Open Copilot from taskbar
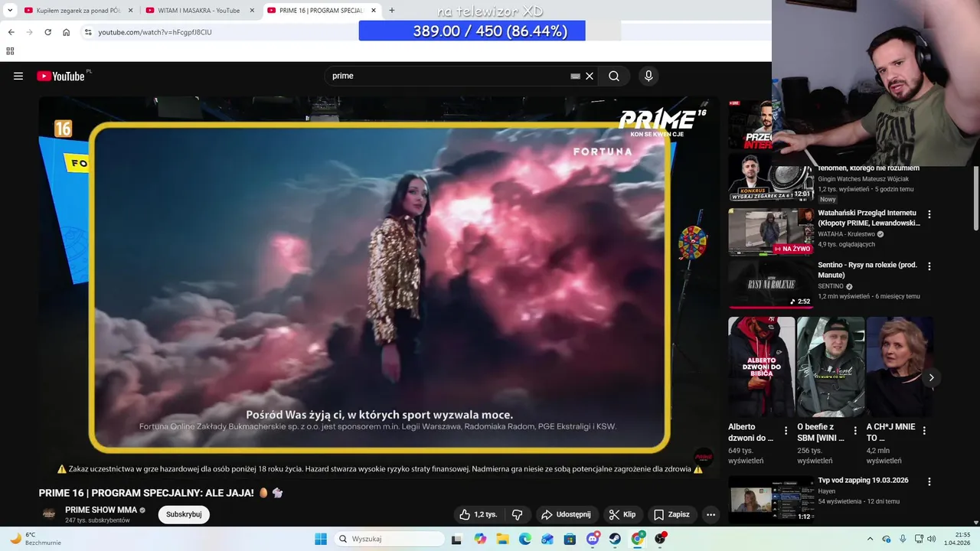Image resolution: width=980 pixels, height=551 pixels. pos(480,539)
